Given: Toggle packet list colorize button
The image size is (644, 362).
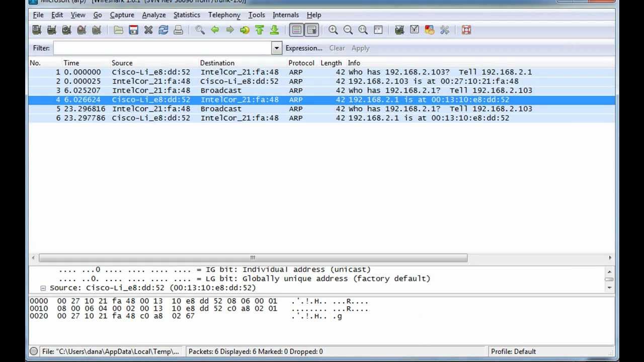Looking at the screenshot, I should coord(297,30).
